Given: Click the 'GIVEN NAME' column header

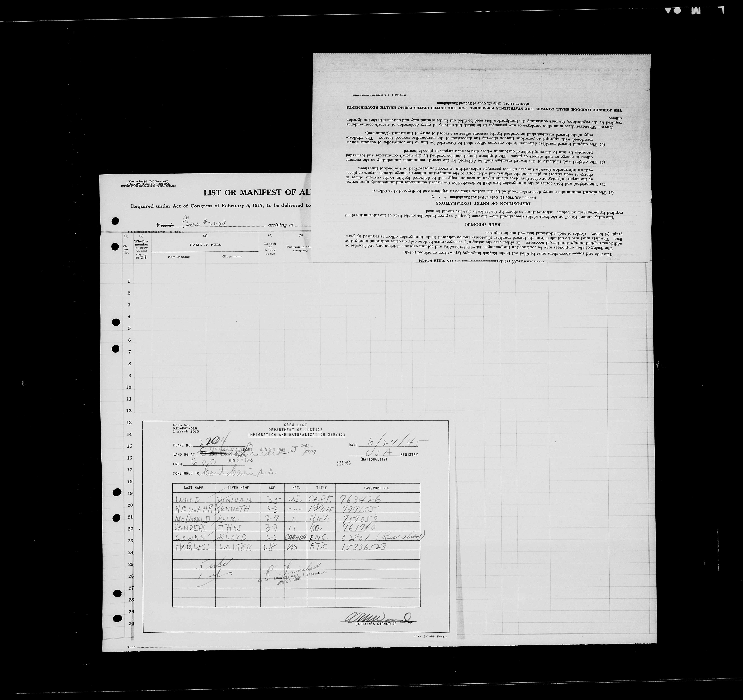Looking at the screenshot, I should 238,488.
